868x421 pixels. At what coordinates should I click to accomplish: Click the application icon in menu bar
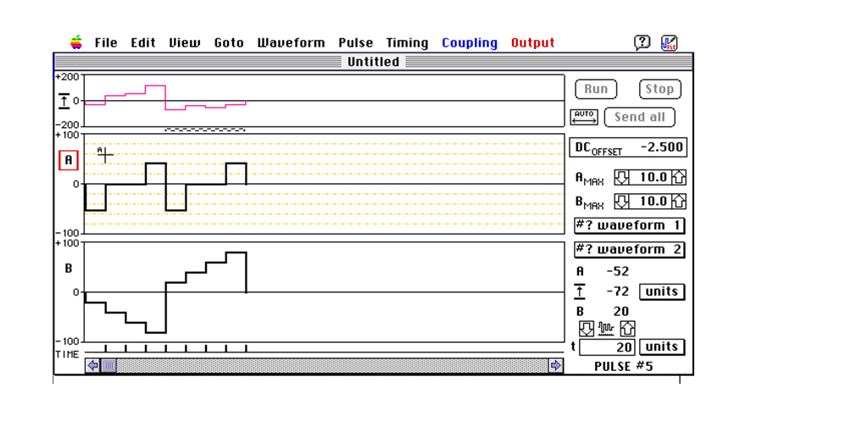coord(670,42)
